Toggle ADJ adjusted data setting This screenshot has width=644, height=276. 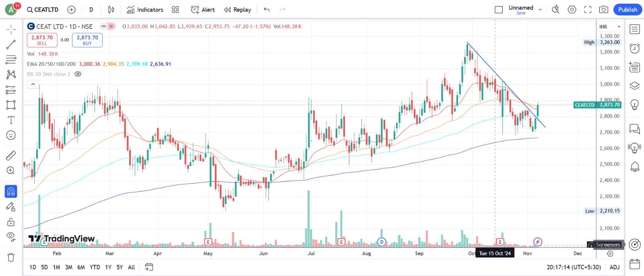tap(614, 267)
